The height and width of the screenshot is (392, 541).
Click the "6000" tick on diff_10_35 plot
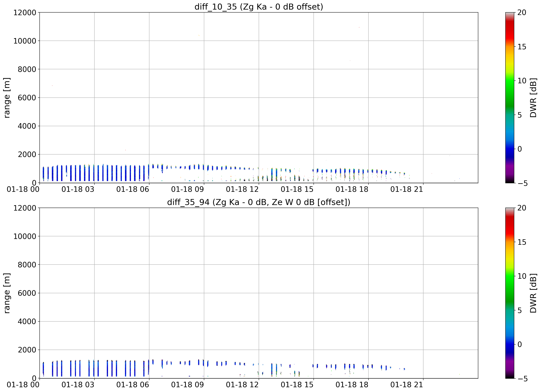click(27, 98)
